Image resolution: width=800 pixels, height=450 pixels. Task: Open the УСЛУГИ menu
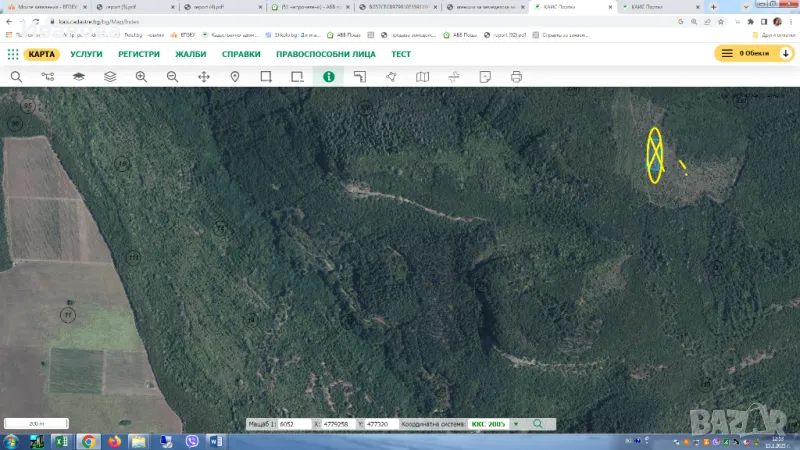[x=87, y=54]
